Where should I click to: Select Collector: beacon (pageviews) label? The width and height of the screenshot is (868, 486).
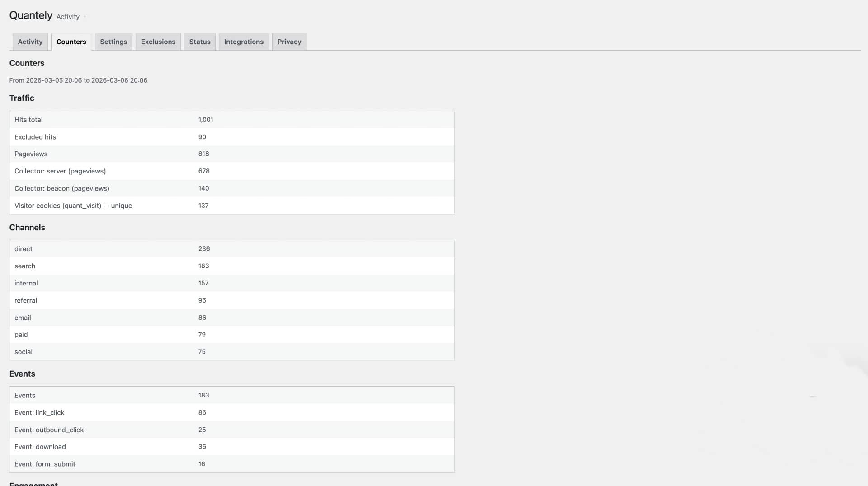coord(62,188)
